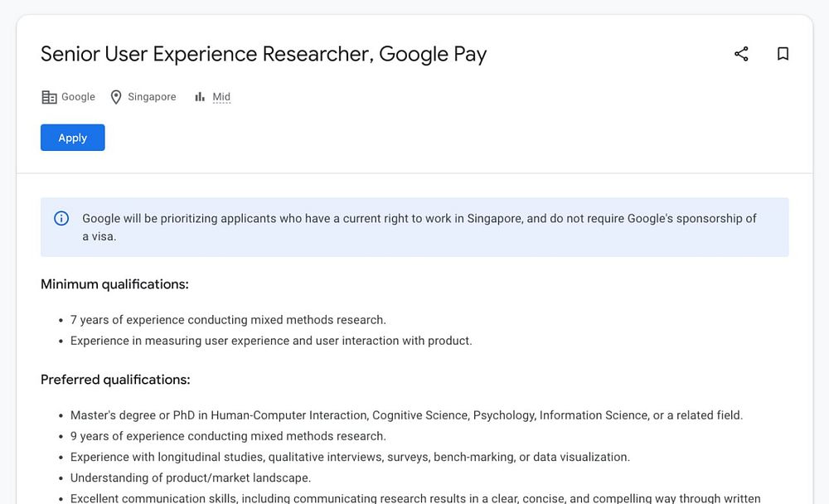Click '9 years of experience' bullet
The width and height of the screenshot is (829, 504).
[x=228, y=436]
